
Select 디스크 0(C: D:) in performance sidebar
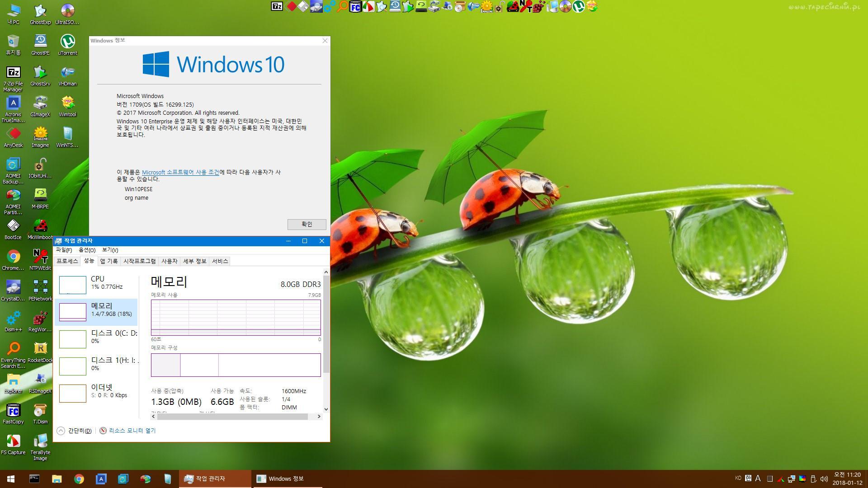(96, 339)
